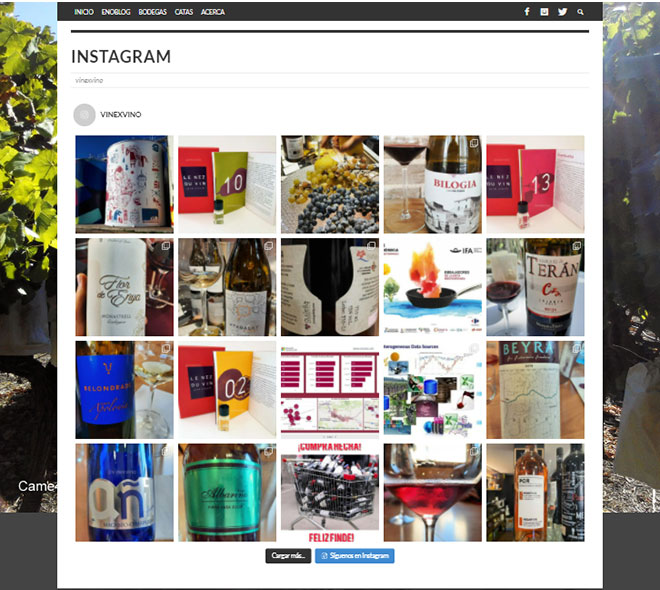This screenshot has height=590, width=660.
Task: Open the shopping cart Feliz Finde post
Action: pyautogui.click(x=330, y=493)
